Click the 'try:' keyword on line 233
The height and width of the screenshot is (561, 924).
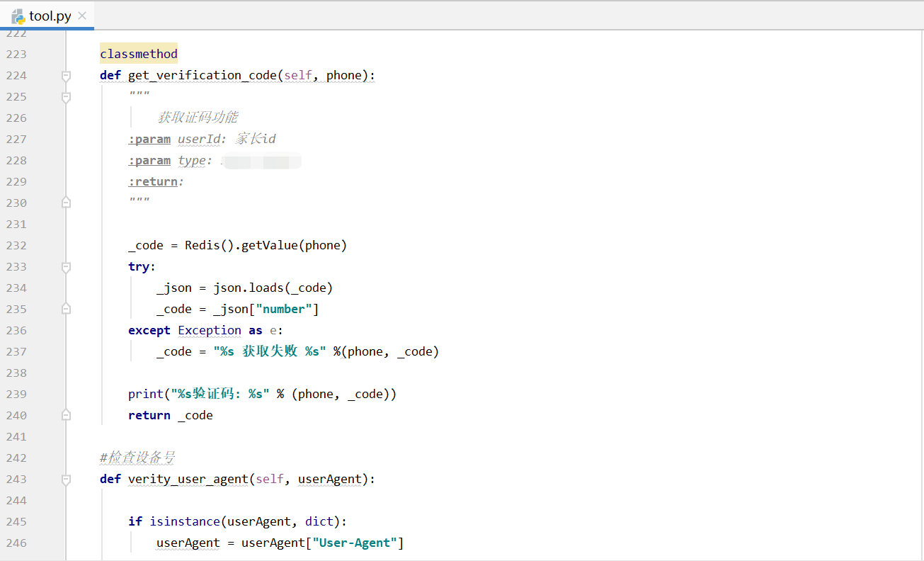[142, 266]
